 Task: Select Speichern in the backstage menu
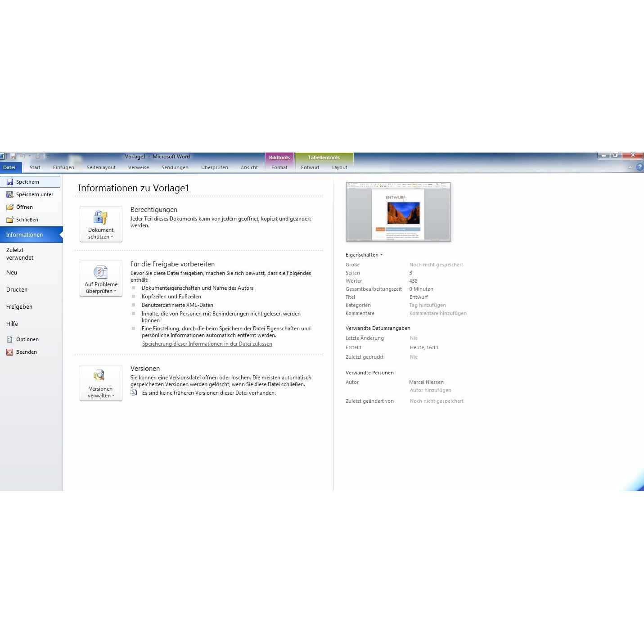[x=30, y=182]
